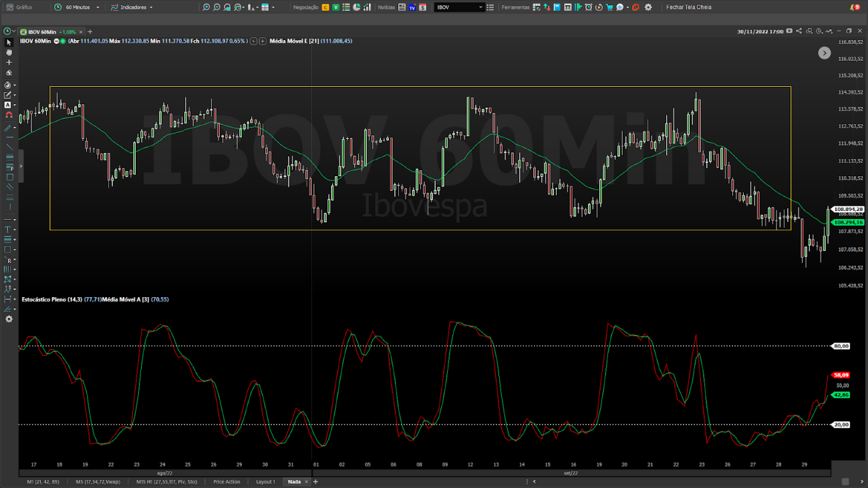Add a new layout tab with plus
The image size is (868, 488).
315,481
